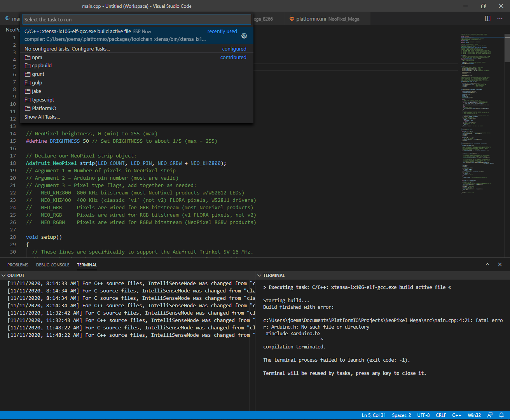510x420 pixels.
Task: Select the npm task folder
Action: coord(137,57)
